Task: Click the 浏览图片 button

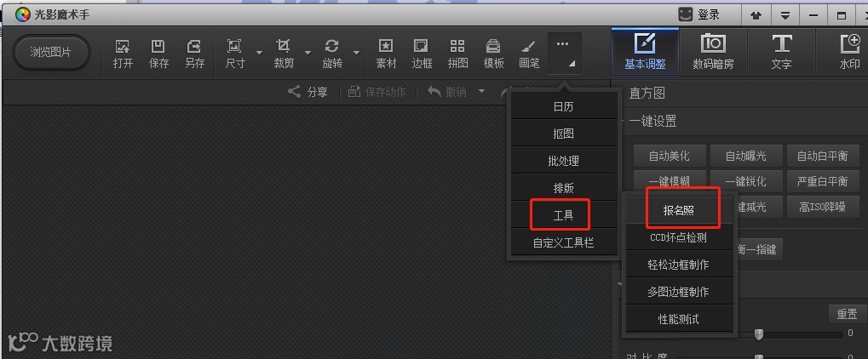Action: 51,53
